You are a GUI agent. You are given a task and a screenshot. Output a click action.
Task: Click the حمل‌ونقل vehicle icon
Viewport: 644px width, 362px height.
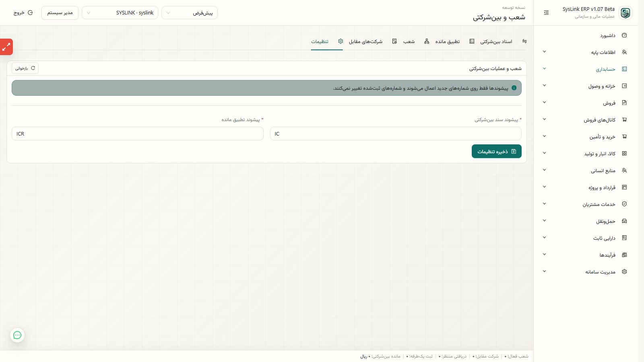624,221
